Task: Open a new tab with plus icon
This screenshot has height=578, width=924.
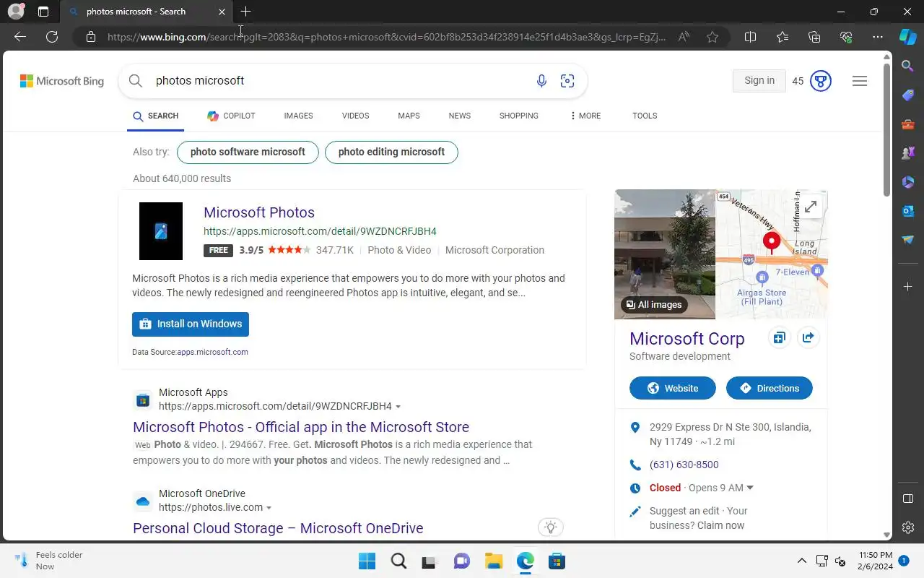Action: pyautogui.click(x=246, y=12)
